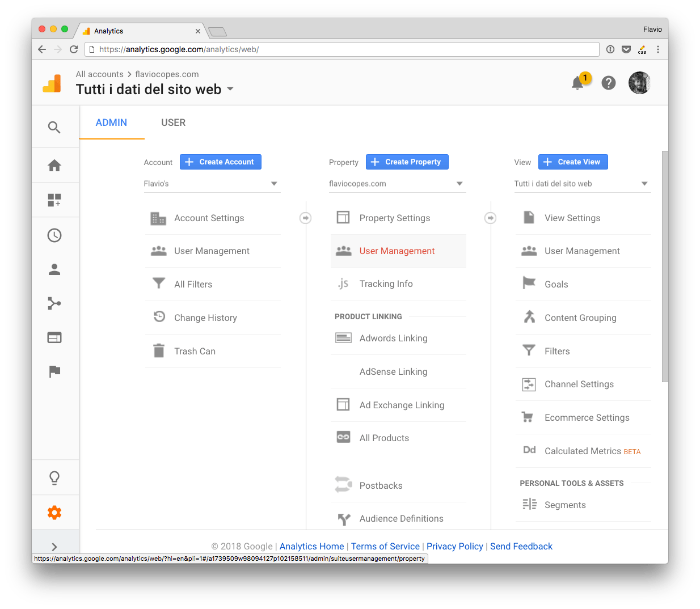
Task: Select the Conversions flag icon in sidebar
Action: coord(54,371)
